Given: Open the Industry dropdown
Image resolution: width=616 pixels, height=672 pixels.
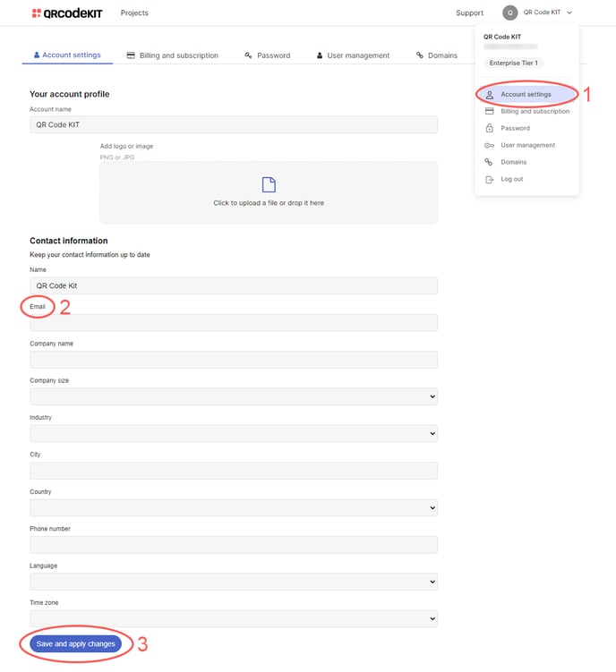Looking at the screenshot, I should 234,433.
